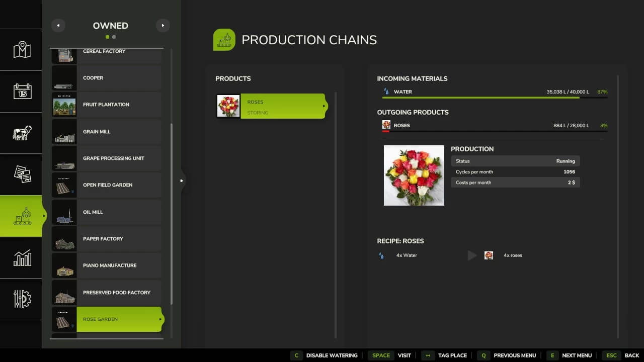
Task: Select the production chains factory sidebar icon
Action: click(x=22, y=216)
